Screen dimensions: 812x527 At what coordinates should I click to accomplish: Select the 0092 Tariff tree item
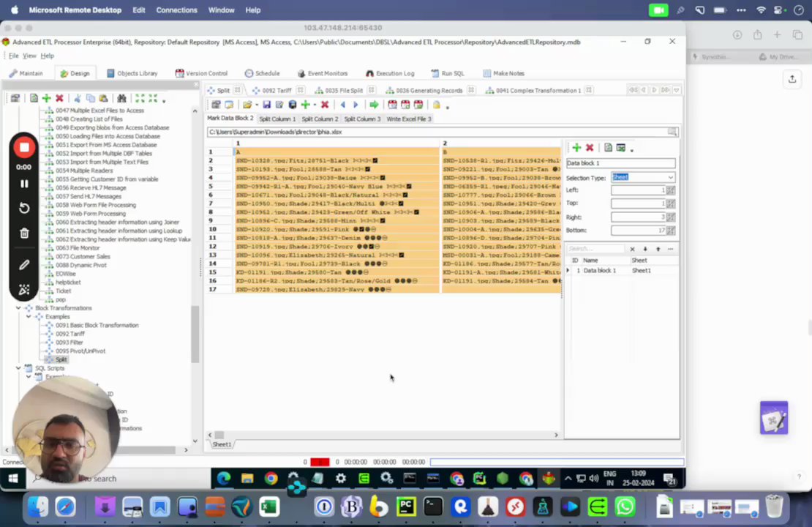70,334
